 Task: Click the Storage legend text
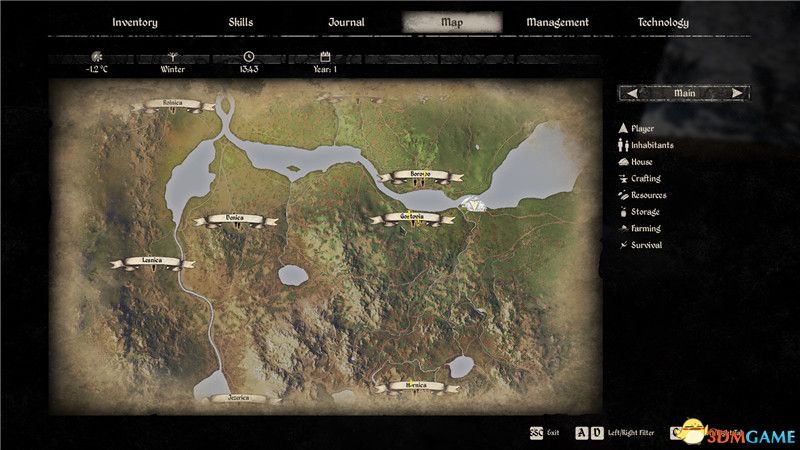645,212
